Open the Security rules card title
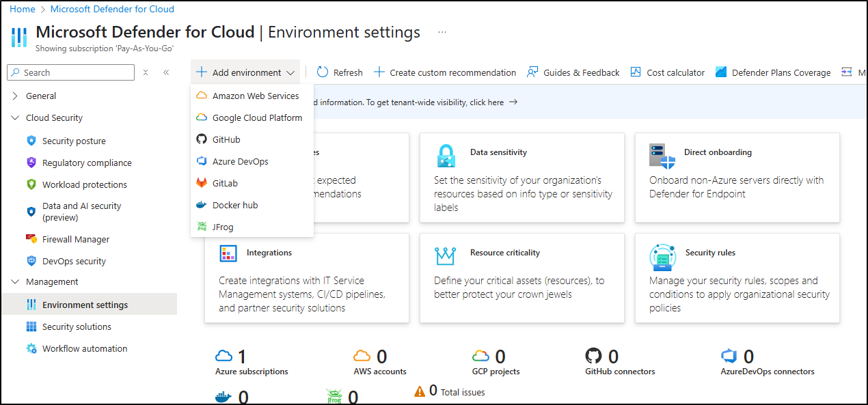This screenshot has height=405, width=868. click(710, 253)
